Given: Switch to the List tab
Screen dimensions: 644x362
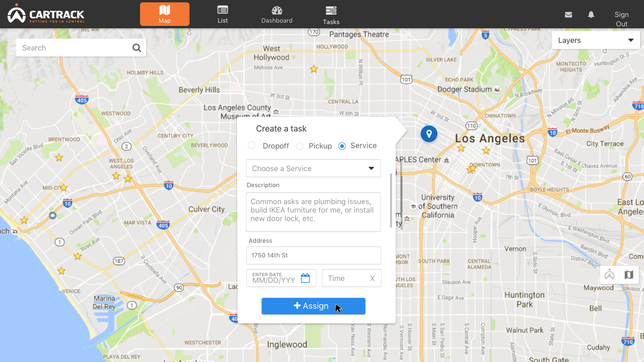Looking at the screenshot, I should (223, 14).
